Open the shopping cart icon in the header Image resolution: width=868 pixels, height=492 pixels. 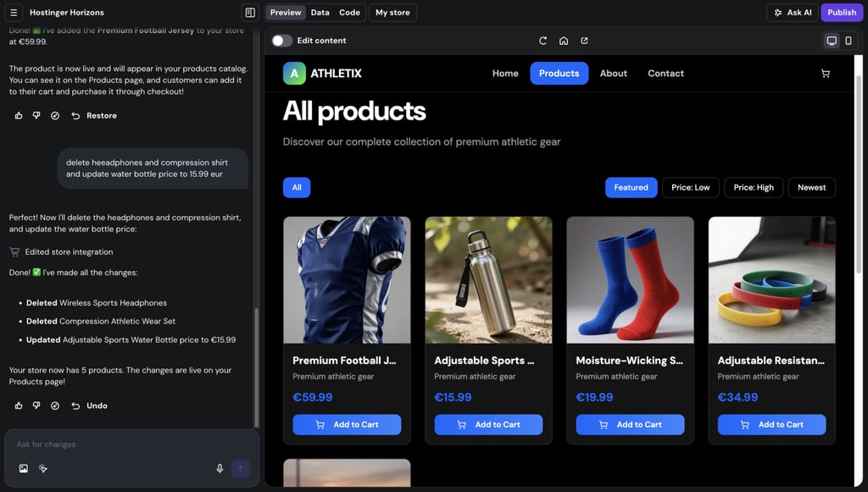pos(826,74)
